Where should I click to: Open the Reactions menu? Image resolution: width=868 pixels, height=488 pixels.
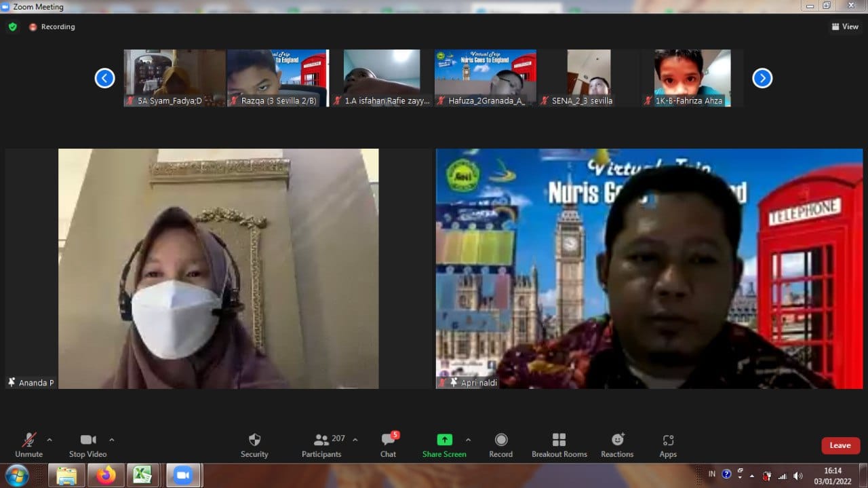(617, 445)
